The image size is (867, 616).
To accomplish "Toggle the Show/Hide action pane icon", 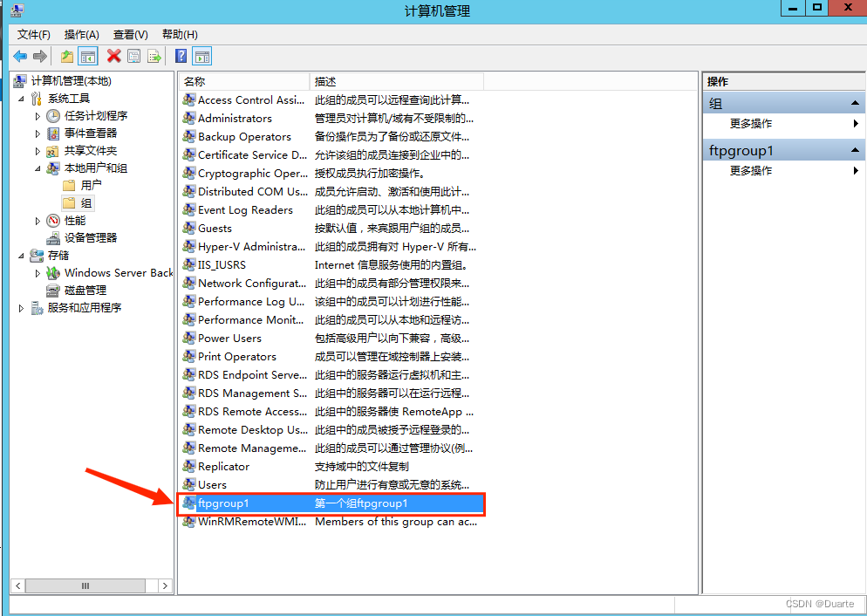I will pyautogui.click(x=202, y=56).
